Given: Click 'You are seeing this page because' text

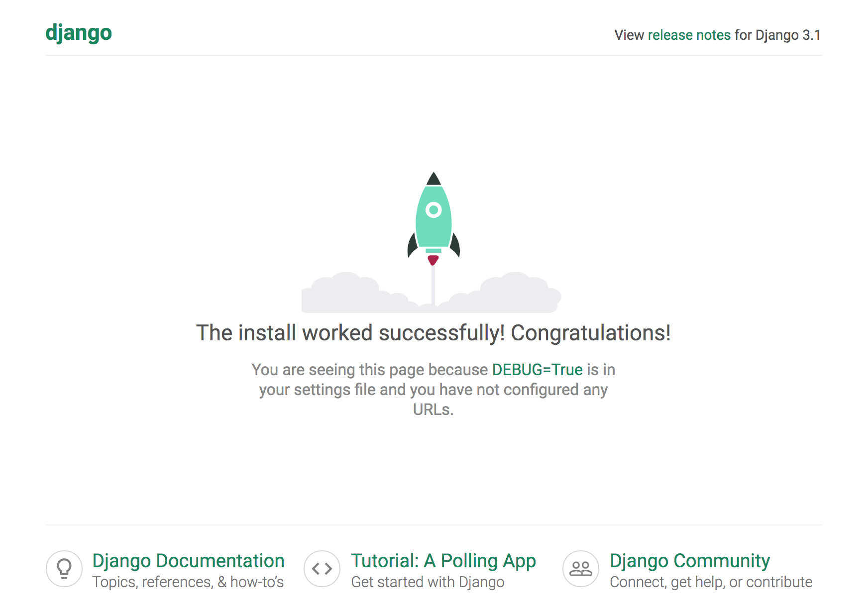Looking at the screenshot, I should (369, 370).
